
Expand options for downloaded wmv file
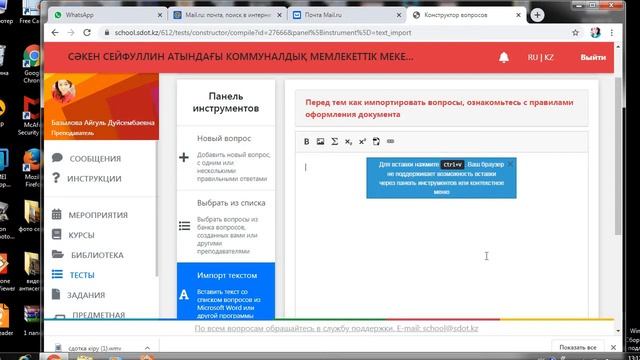[x=147, y=348]
